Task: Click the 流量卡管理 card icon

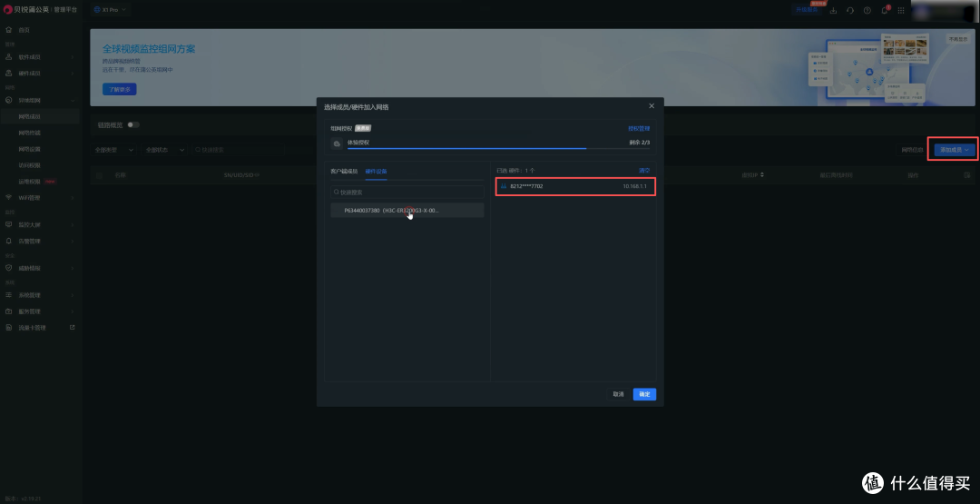Action: [x=9, y=328]
